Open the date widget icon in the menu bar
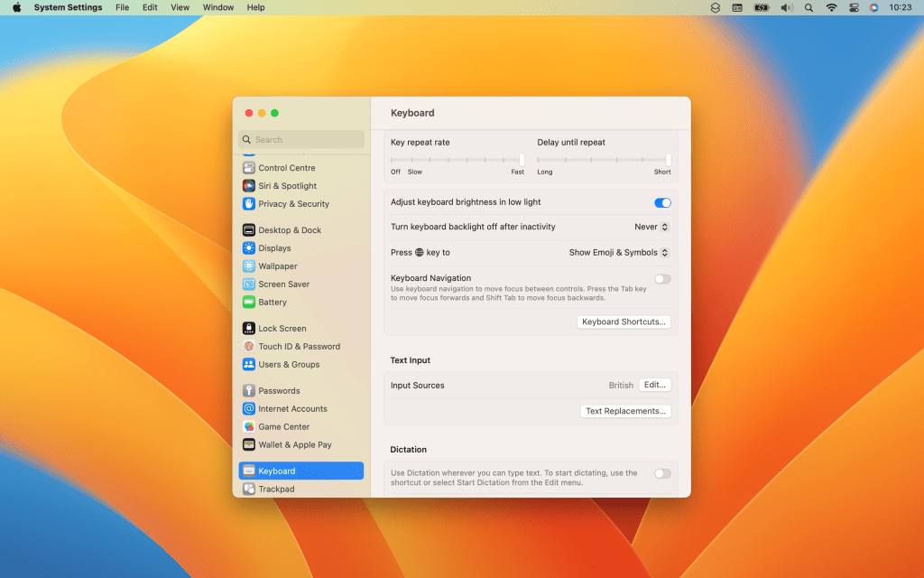Screen dimensions: 924x578 pyautogui.click(x=737, y=7)
